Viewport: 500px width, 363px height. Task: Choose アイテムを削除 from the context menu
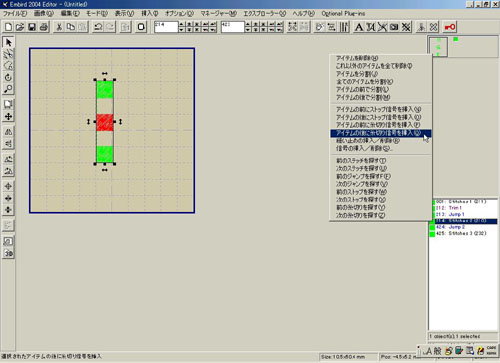[x=357, y=58]
